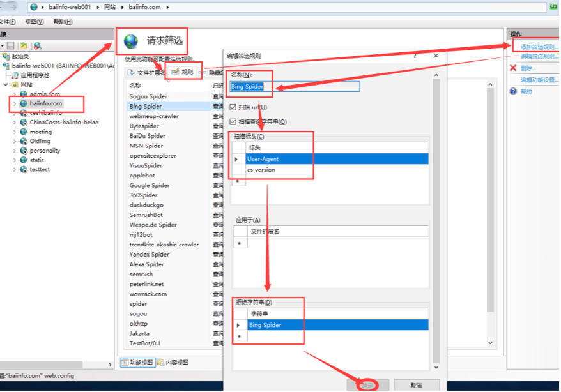Click the globe icon beside OldImg
Screen dimensions: 561x392
24,141
